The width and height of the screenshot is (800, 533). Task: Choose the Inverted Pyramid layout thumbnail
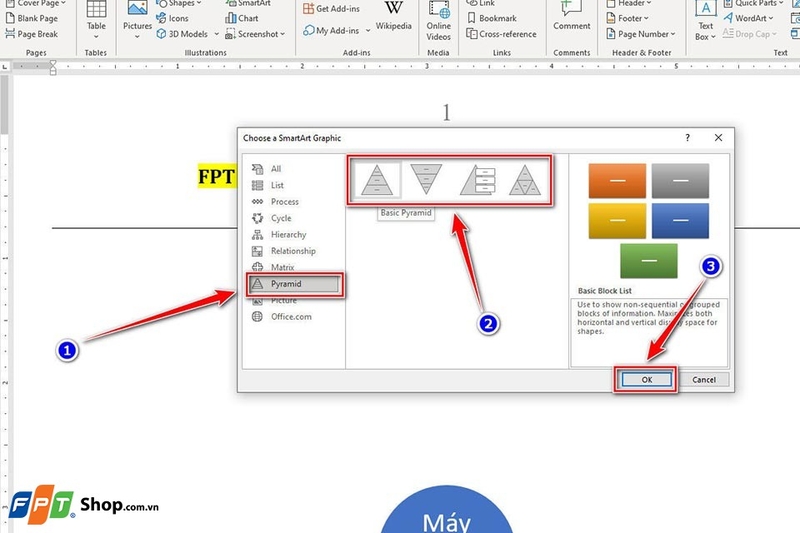click(426, 180)
